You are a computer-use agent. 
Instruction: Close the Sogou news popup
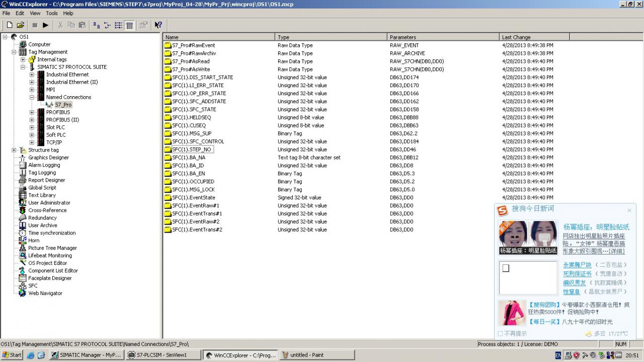[629, 210]
